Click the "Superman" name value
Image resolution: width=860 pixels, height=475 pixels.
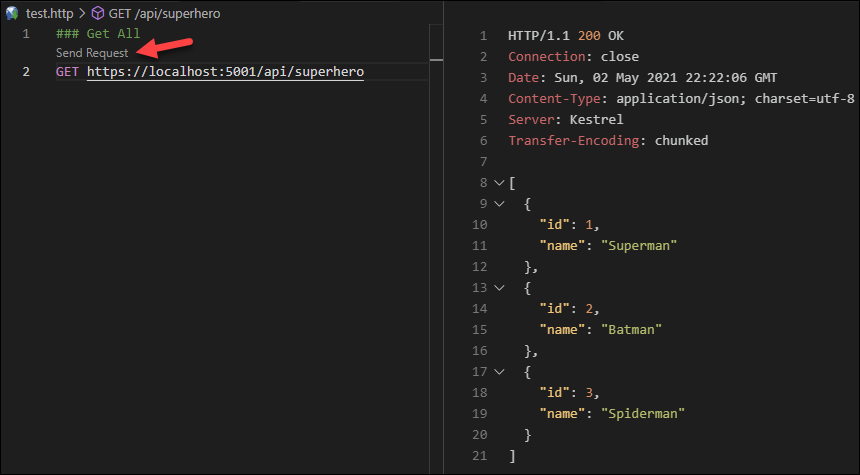point(639,246)
